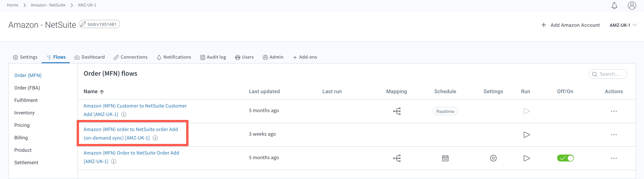The image size is (644, 179).
Task: Open the Billing flow group
Action: (x=21, y=138)
